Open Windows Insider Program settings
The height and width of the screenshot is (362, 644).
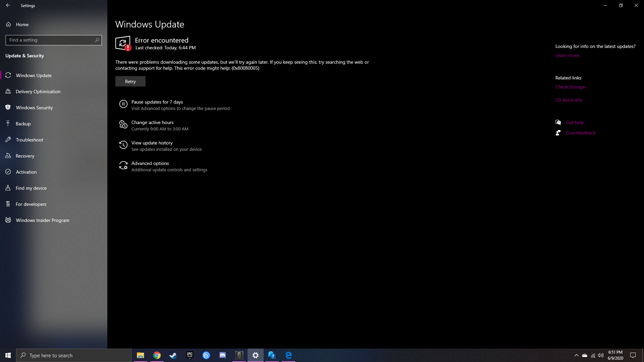pos(54,220)
